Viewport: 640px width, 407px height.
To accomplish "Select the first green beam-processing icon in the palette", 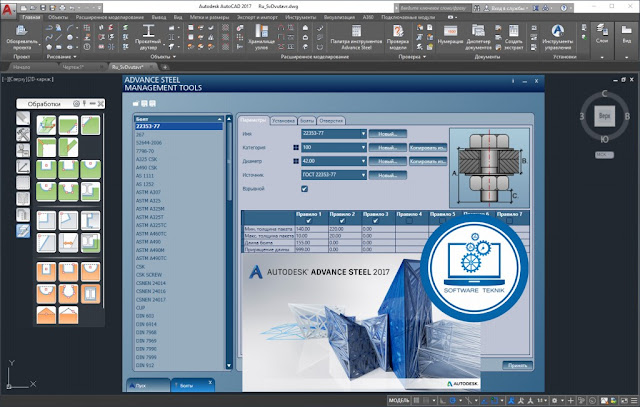I will pos(46,125).
